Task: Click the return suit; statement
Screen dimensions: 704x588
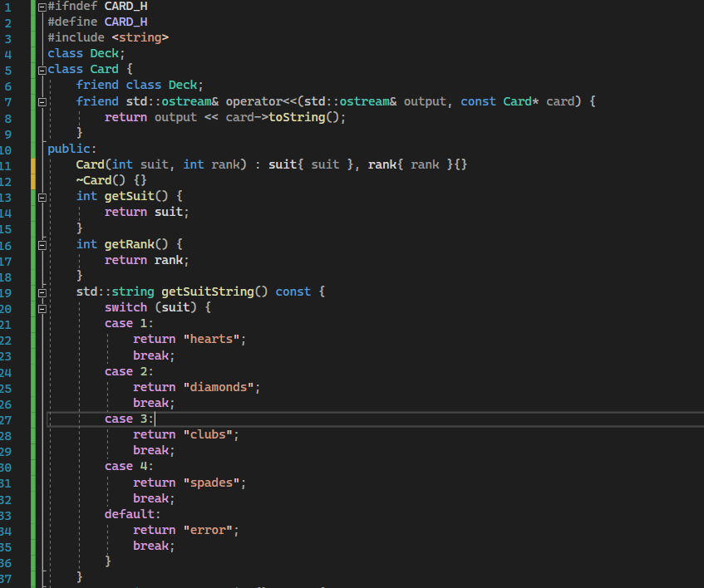Action: coord(147,212)
